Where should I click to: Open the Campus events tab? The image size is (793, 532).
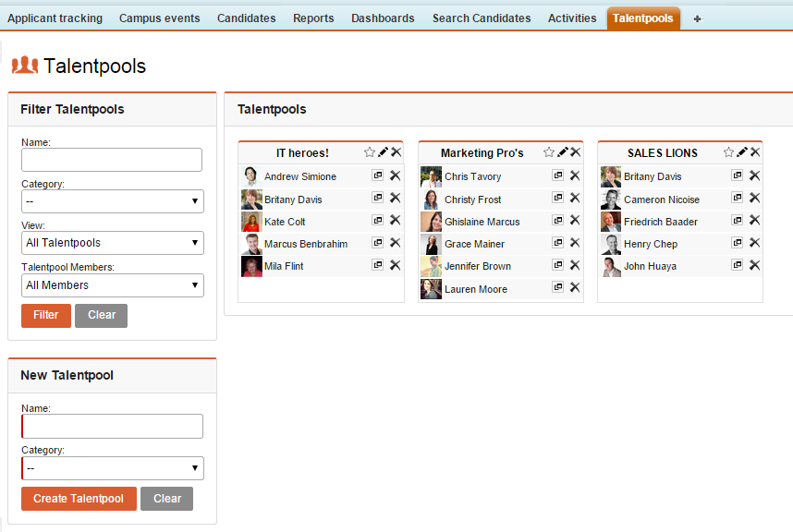(159, 18)
